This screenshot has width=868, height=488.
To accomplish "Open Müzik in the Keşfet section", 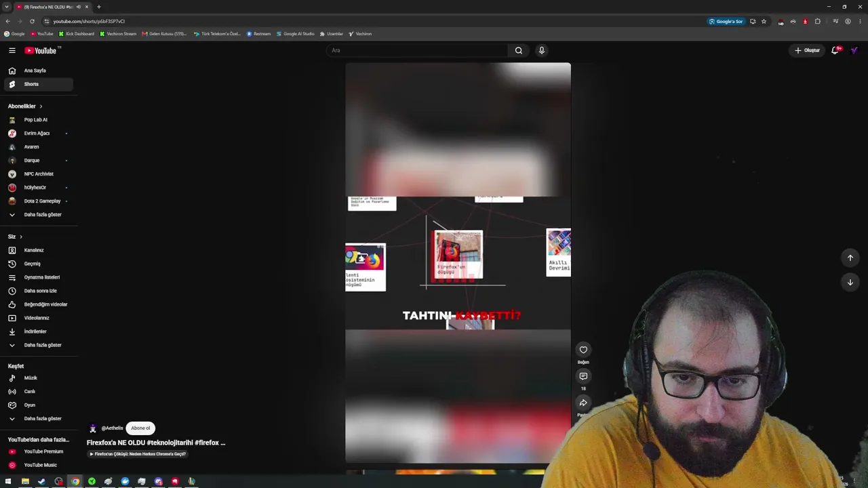I will (x=37, y=378).
